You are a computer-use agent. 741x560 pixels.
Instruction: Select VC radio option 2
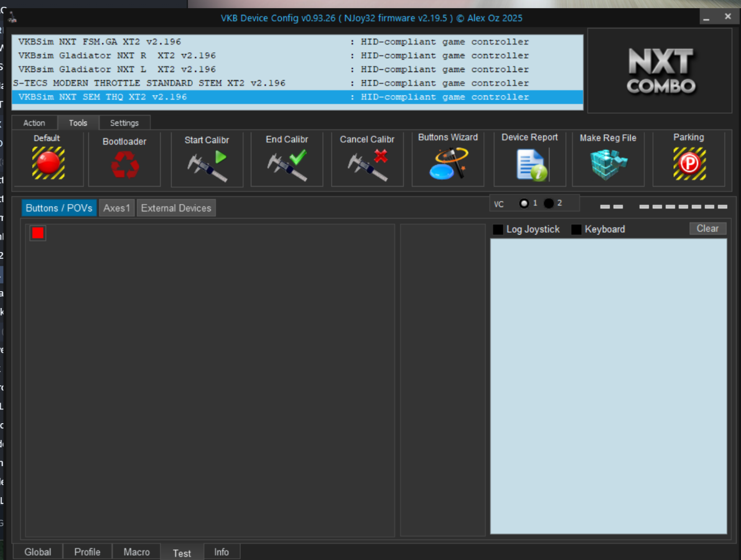(549, 203)
